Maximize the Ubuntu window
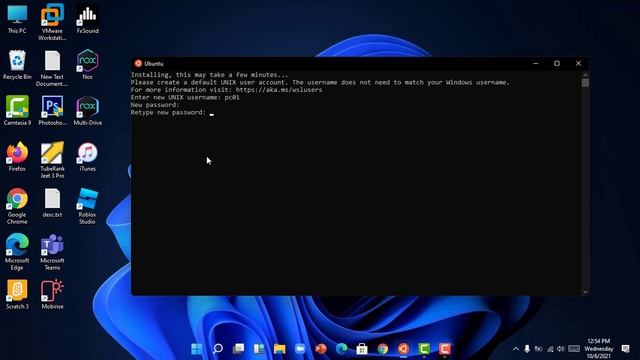The width and height of the screenshot is (640, 360). pyautogui.click(x=557, y=63)
